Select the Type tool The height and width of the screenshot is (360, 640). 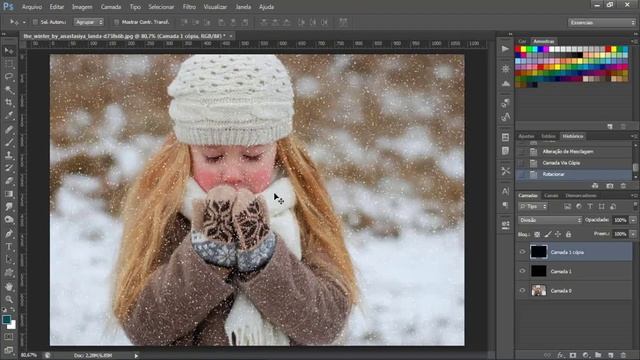coord(9,247)
